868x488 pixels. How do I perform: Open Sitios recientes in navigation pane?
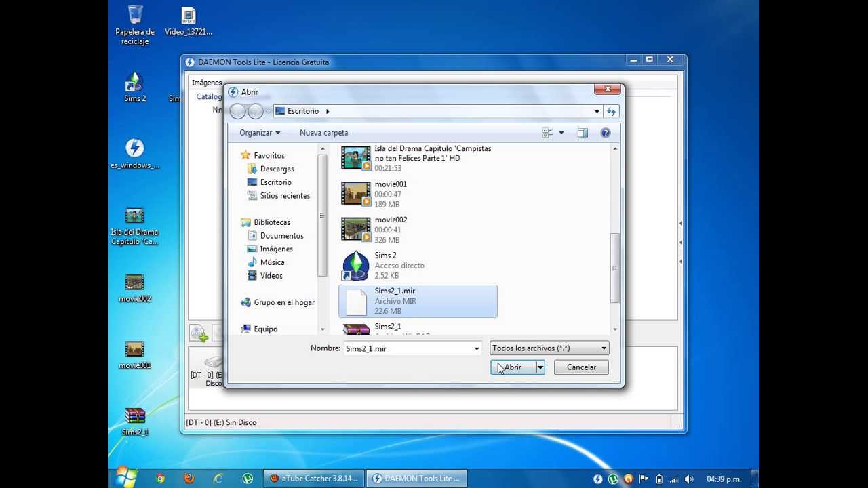coord(285,196)
